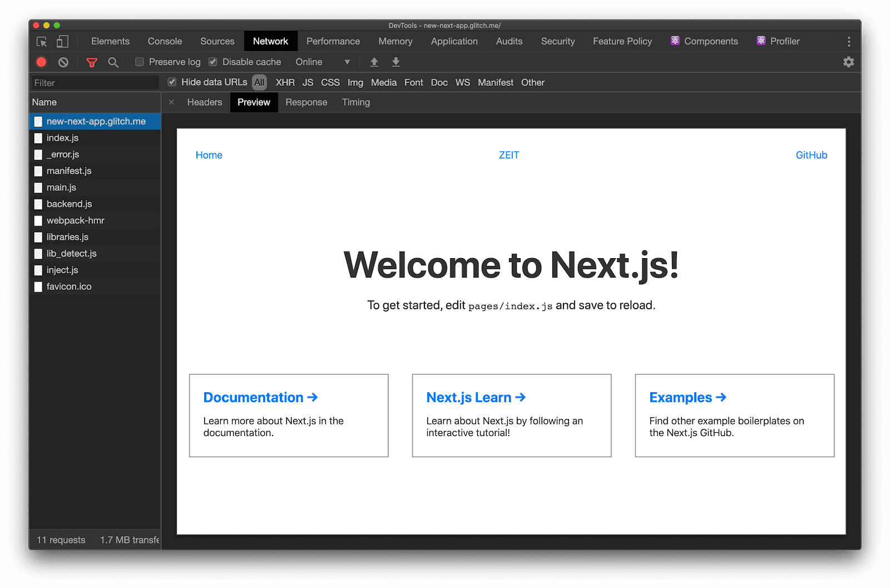Image resolution: width=890 pixels, height=588 pixels.
Task: Open the Console panel
Action: pos(164,41)
